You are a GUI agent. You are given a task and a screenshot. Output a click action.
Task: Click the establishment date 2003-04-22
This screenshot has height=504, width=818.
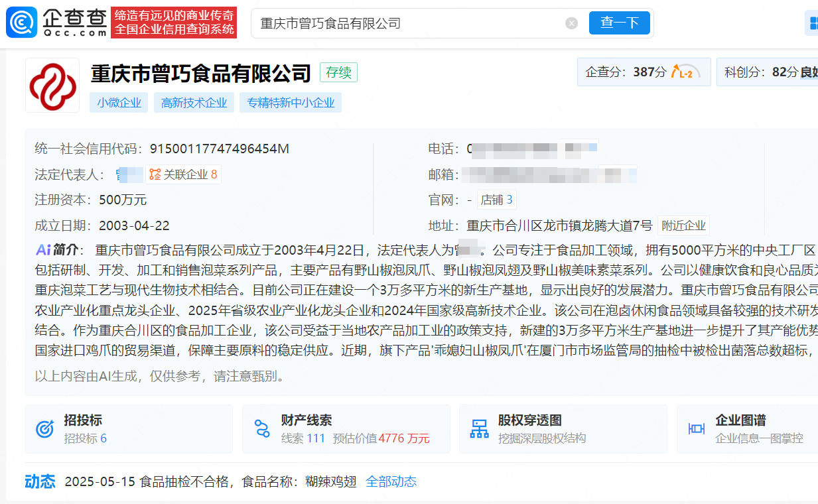point(134,225)
